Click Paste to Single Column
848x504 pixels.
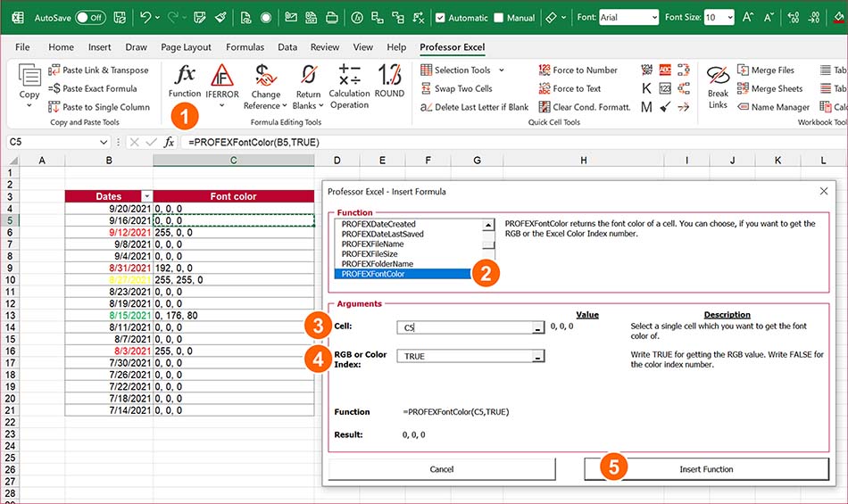tap(99, 107)
